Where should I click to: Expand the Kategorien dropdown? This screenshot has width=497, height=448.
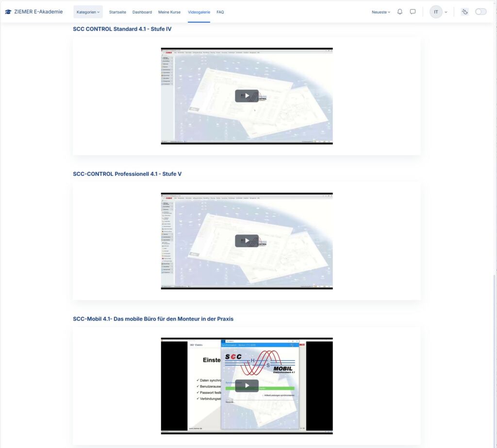88,12
